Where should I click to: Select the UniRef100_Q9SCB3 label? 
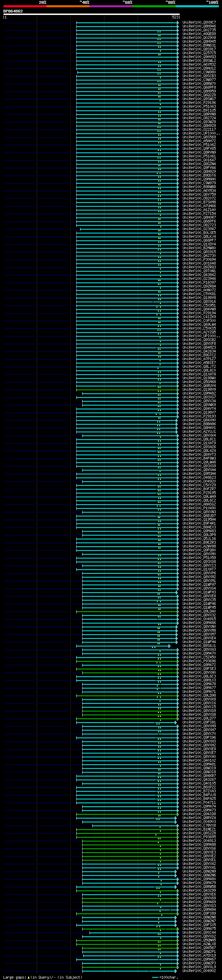point(199,76)
